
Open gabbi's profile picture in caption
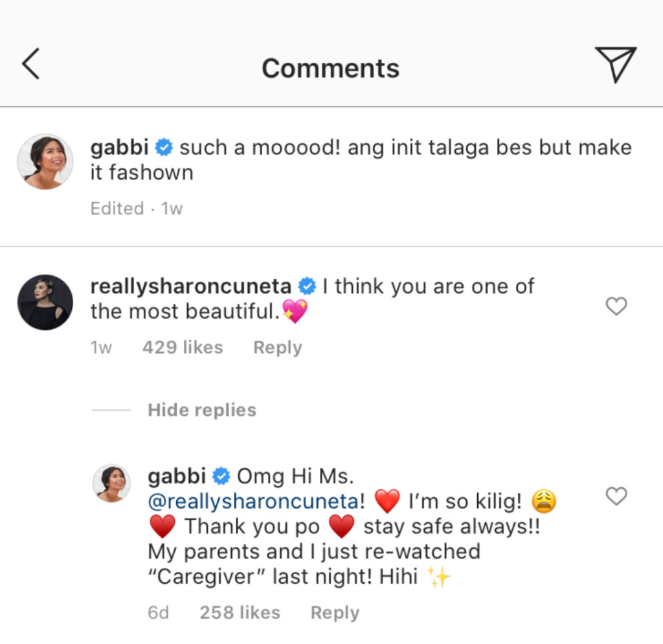[45, 161]
